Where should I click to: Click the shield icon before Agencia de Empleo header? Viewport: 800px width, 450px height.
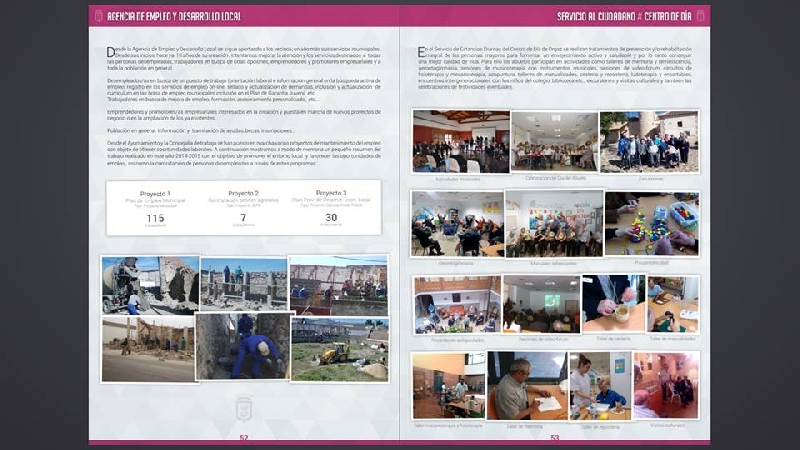pos(99,16)
